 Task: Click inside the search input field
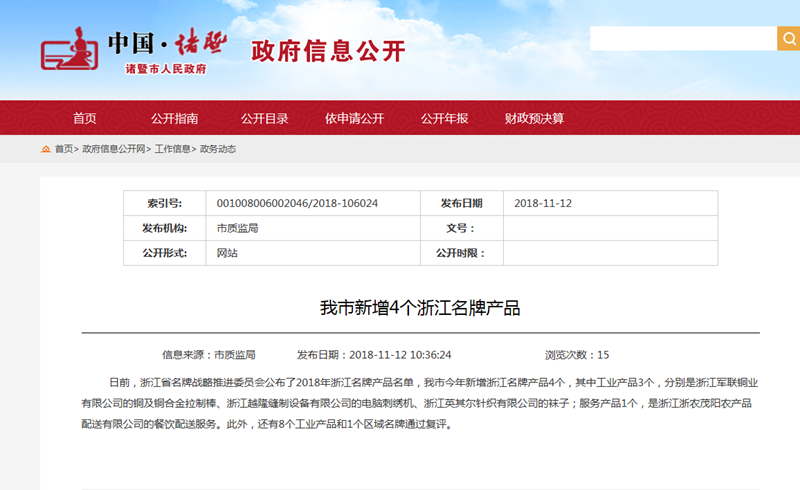pyautogui.click(x=682, y=39)
